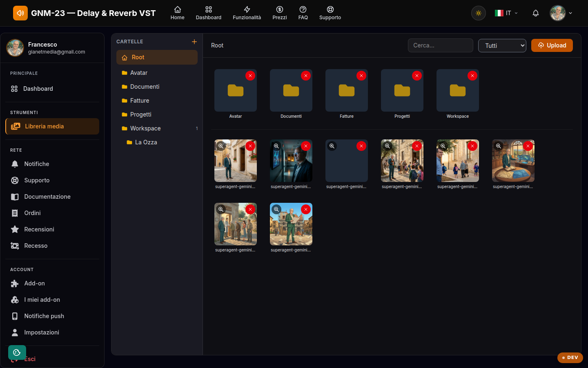Click Francesco profile in the sidebar
The image size is (588, 368).
point(52,48)
